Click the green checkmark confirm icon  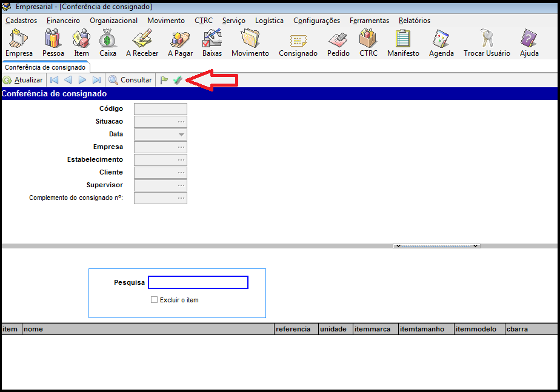tap(178, 80)
